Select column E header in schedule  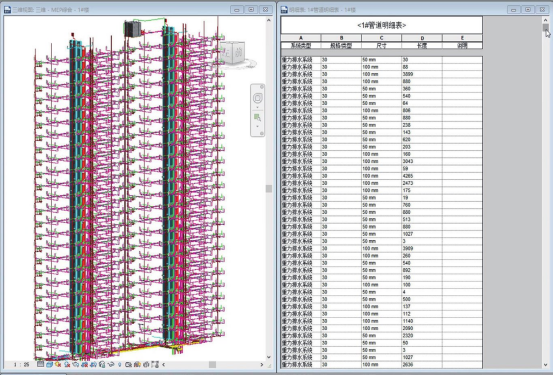[462, 38]
